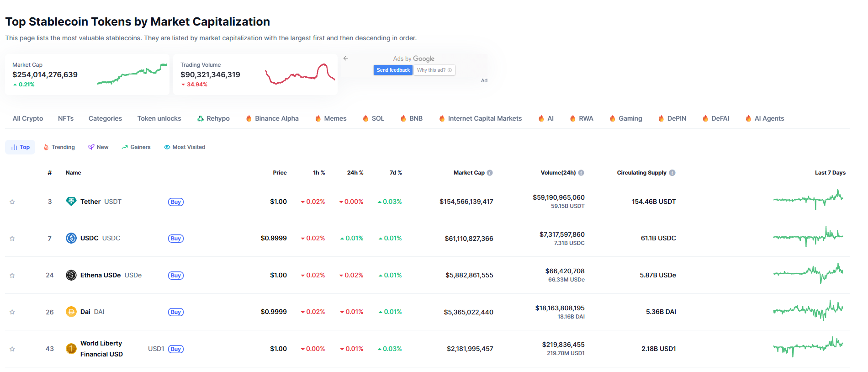Screen dimensions: 868x372
Task: Sort the table by the 24h % column
Action: 355,173
